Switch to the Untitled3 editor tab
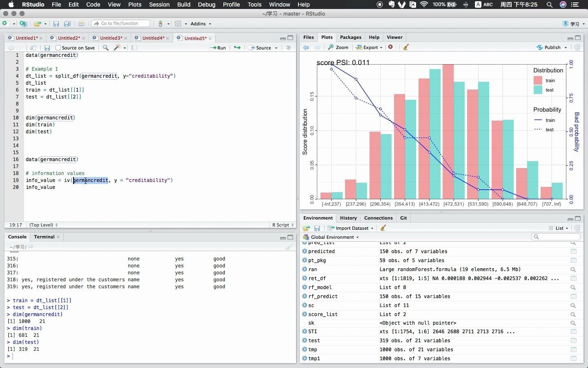588x368 pixels. tap(111, 38)
